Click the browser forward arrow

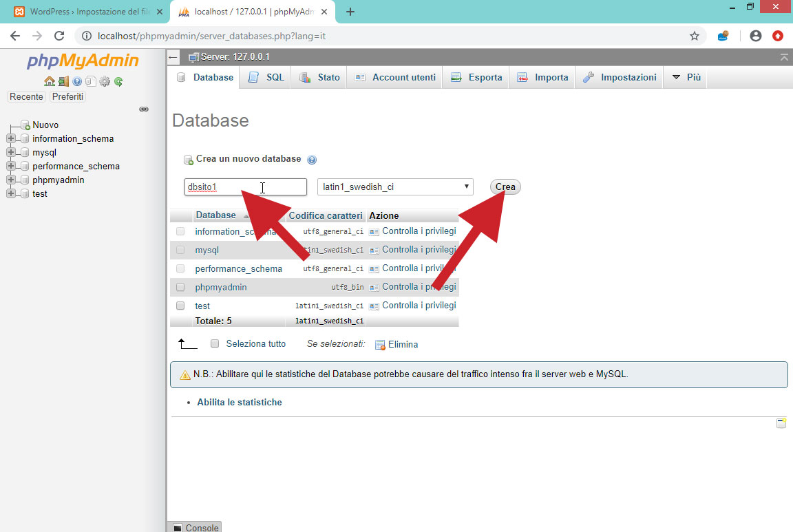[x=37, y=36]
